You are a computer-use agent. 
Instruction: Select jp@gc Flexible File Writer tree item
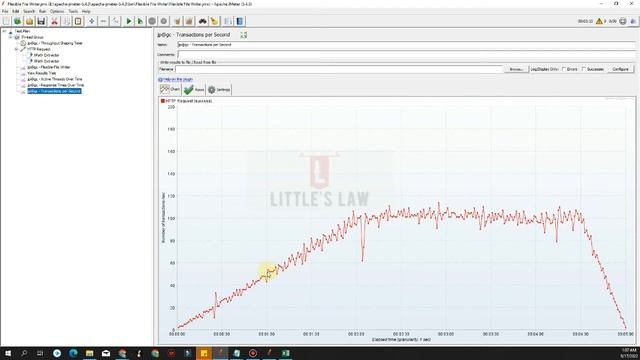coord(49,67)
